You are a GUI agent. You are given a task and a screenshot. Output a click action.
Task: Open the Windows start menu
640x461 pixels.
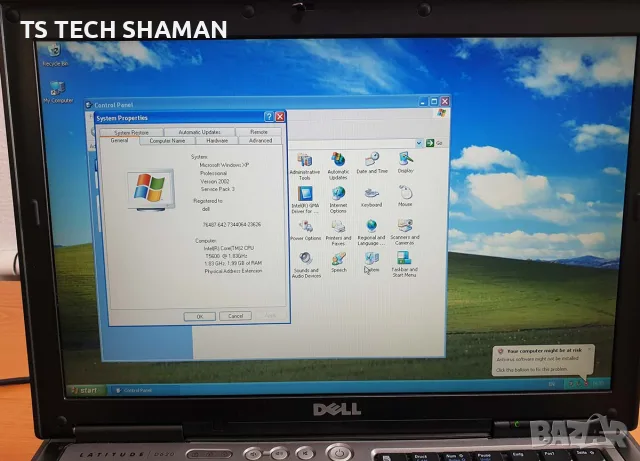point(85,390)
